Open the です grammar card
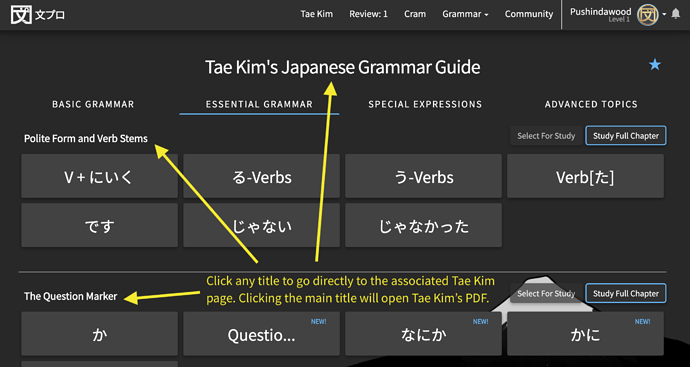Image resolution: width=690 pixels, height=367 pixels. (99, 225)
